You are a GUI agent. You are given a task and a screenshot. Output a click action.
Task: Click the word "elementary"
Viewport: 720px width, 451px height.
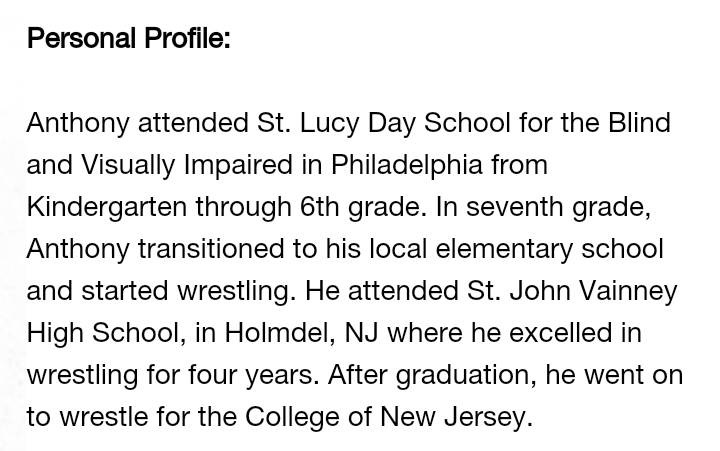pyautogui.click(x=506, y=249)
